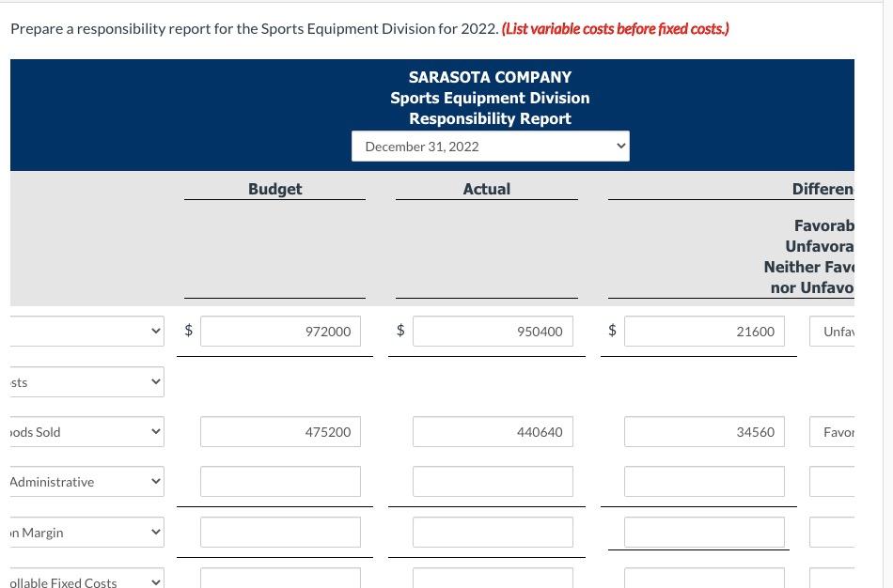Select the empty Difference field in Administrative row
This screenshot has height=588, width=893.
[704, 482]
